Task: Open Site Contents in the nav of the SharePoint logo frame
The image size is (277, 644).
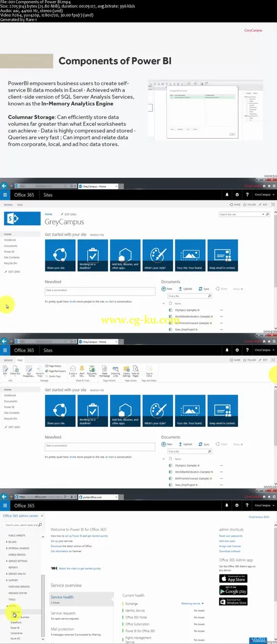Action: [12, 258]
